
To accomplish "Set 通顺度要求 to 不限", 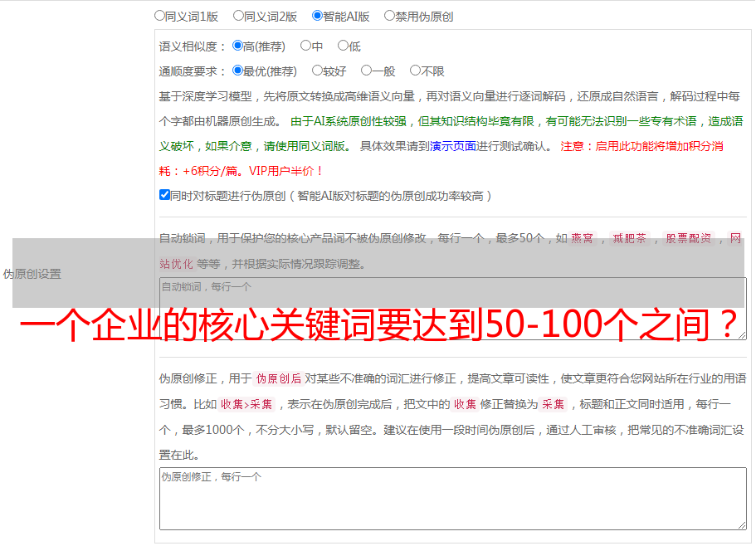I will click(415, 71).
